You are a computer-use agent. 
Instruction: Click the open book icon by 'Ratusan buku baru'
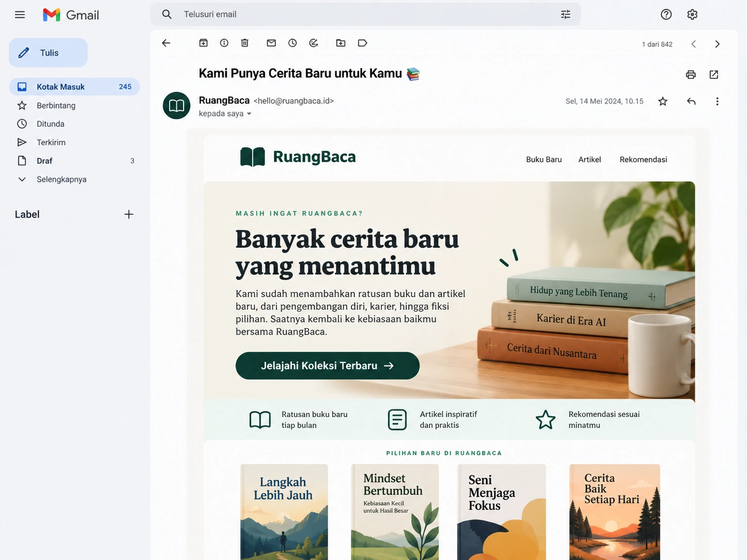pos(260,420)
